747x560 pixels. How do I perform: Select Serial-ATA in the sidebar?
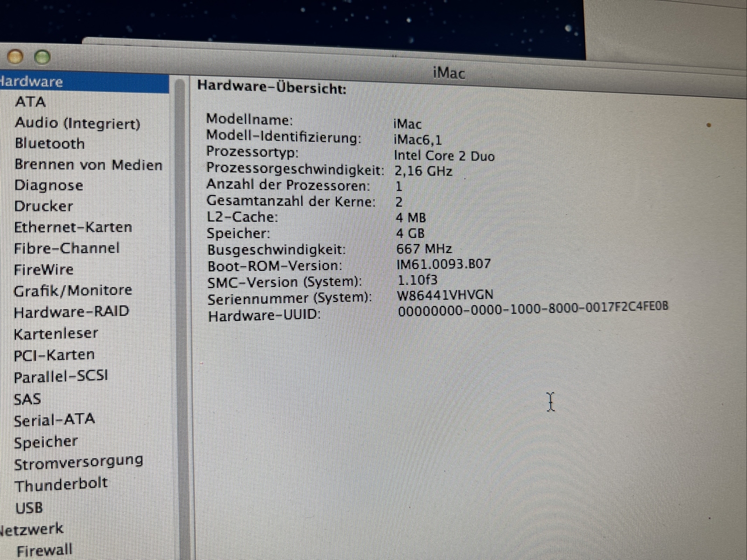(x=54, y=420)
